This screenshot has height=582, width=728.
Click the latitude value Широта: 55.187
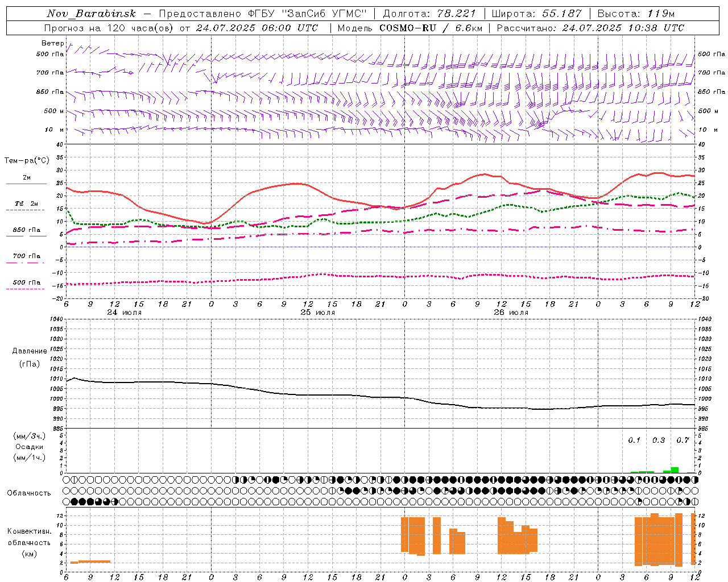[x=536, y=14]
